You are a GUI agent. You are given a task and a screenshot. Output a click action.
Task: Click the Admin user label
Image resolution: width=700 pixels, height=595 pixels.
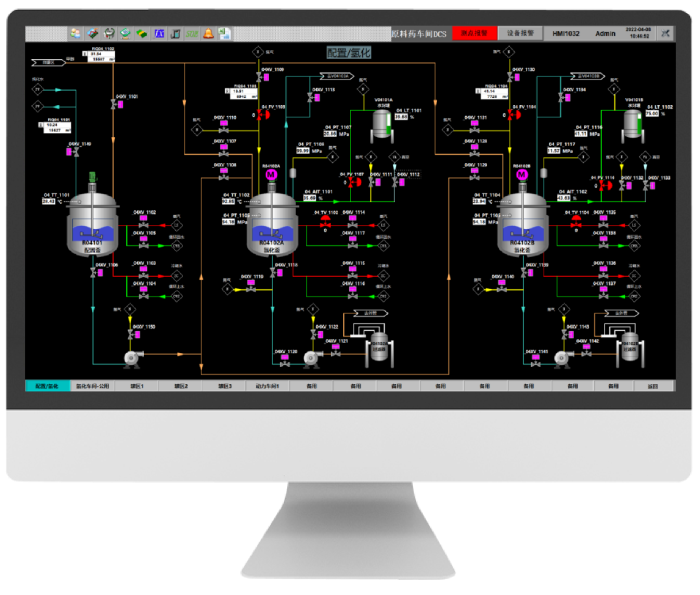click(606, 33)
